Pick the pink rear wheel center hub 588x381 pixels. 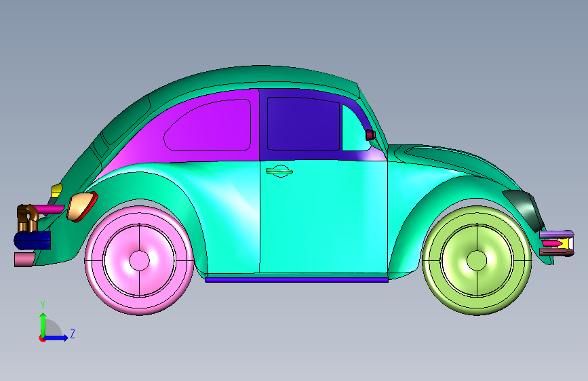140,260
